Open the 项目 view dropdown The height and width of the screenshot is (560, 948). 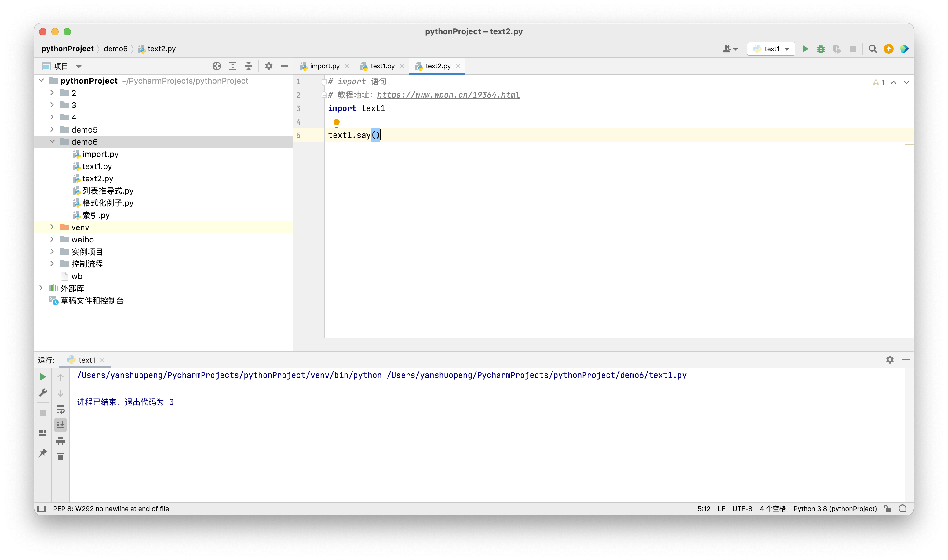pyautogui.click(x=62, y=67)
